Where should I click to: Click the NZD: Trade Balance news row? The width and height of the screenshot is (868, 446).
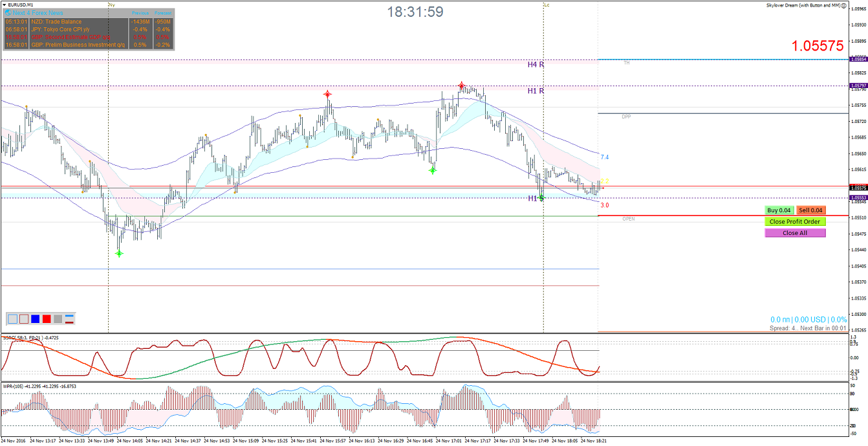click(x=88, y=21)
